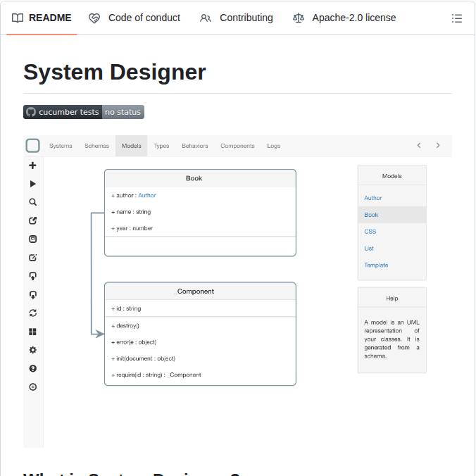This screenshot has width=476, height=476.
Task: Click the _Component model header
Action: click(x=200, y=292)
